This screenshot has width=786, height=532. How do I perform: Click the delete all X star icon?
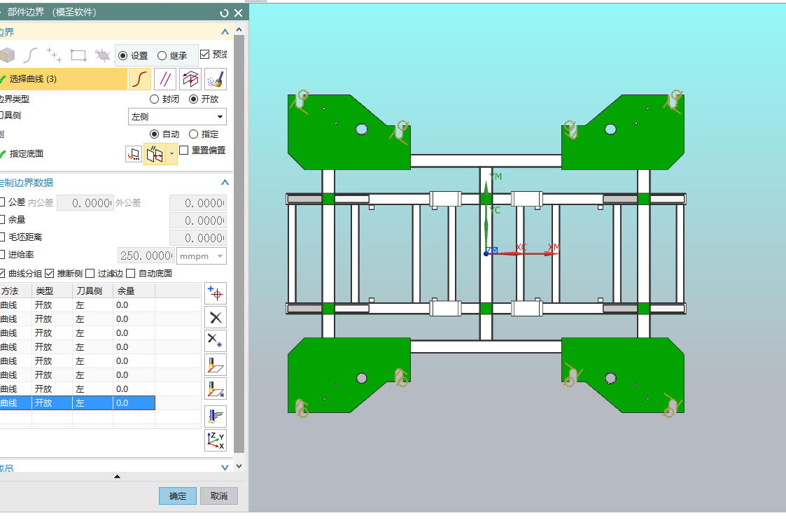pyautogui.click(x=216, y=341)
